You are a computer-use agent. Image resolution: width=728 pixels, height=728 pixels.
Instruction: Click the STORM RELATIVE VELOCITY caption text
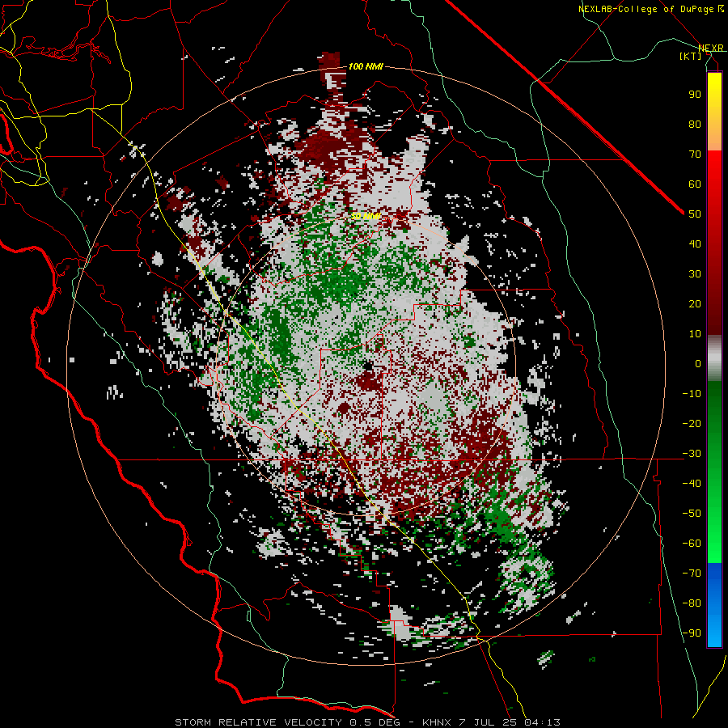coord(259,722)
